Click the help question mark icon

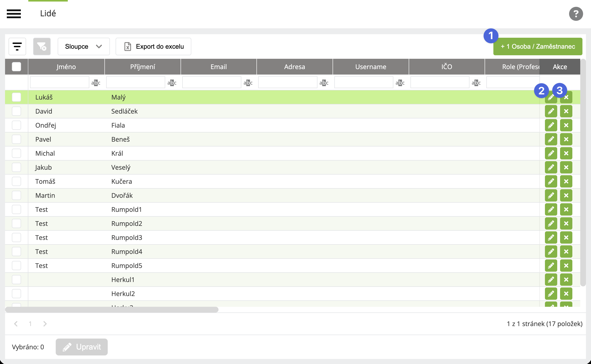point(576,14)
